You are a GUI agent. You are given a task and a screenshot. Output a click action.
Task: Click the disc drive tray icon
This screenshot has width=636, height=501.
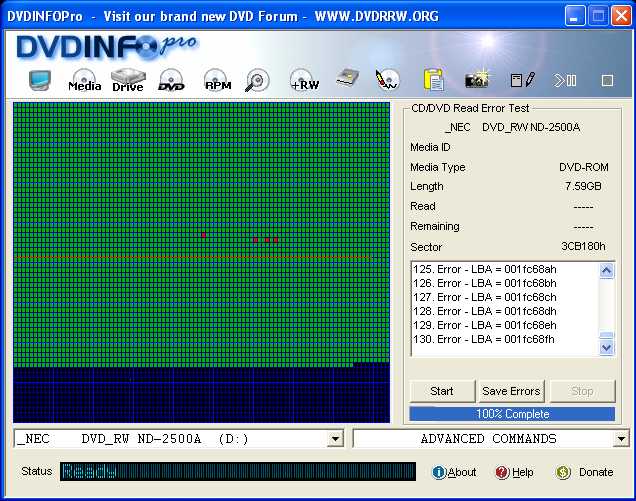click(348, 78)
